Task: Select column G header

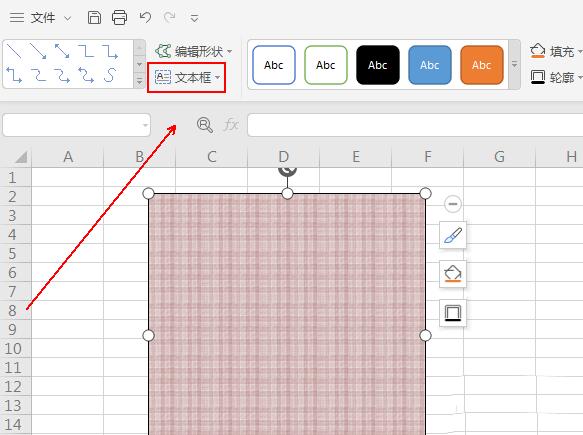Action: coord(499,157)
